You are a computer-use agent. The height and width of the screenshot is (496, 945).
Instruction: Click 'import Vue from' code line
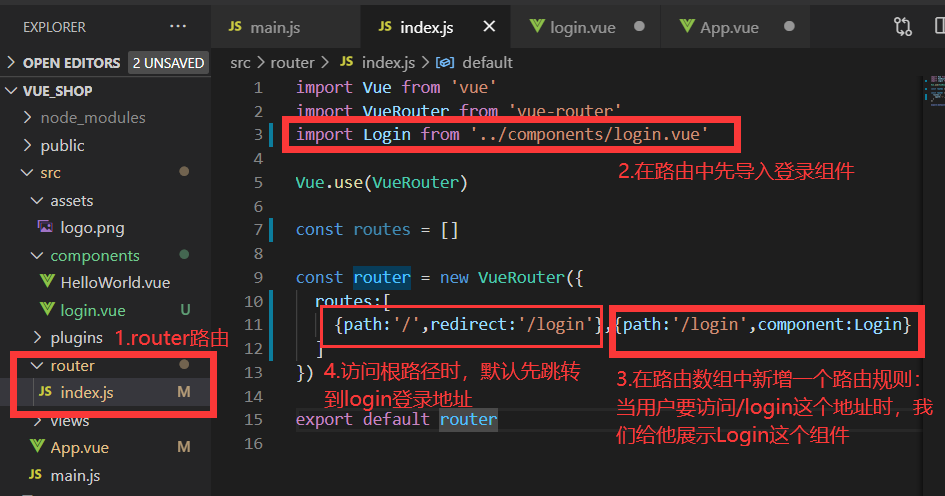point(396,87)
